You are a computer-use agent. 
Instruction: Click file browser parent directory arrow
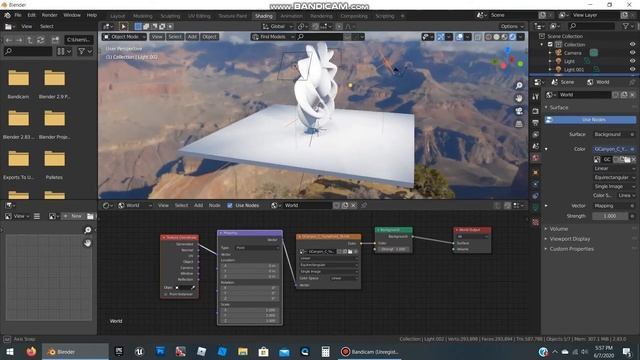coord(30,40)
